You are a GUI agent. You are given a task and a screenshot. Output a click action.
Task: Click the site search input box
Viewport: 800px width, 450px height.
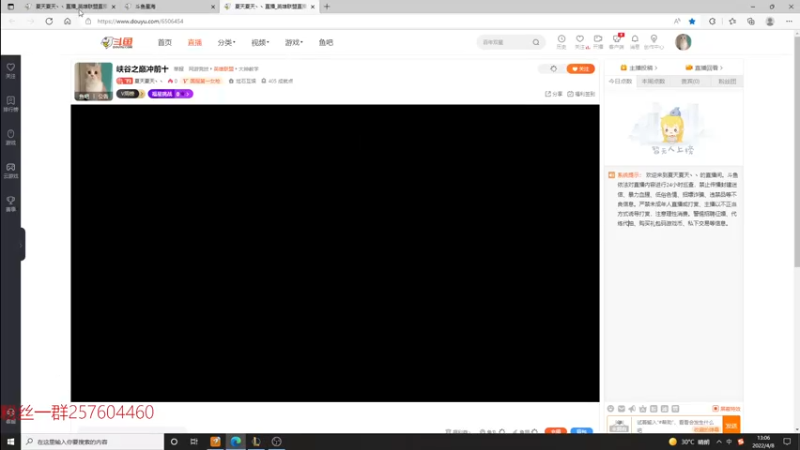pos(504,42)
